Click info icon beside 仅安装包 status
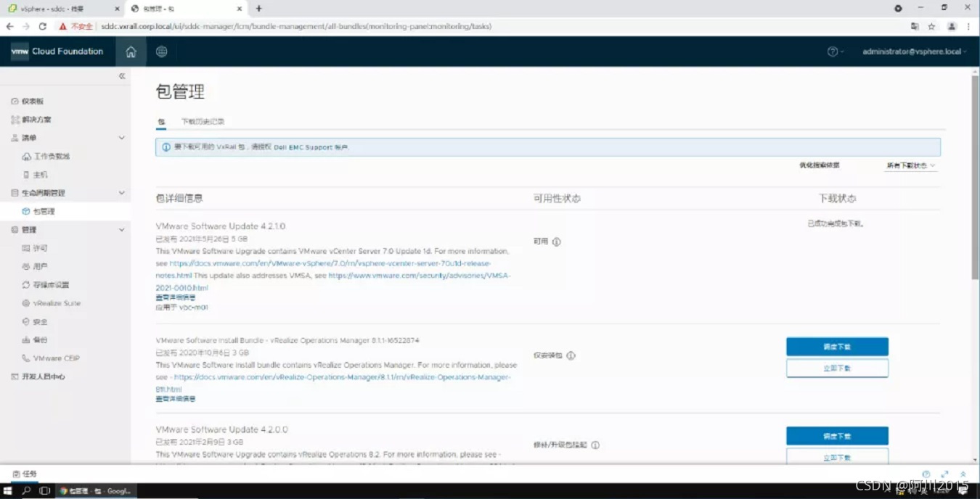The height and width of the screenshot is (499, 980). coord(571,355)
